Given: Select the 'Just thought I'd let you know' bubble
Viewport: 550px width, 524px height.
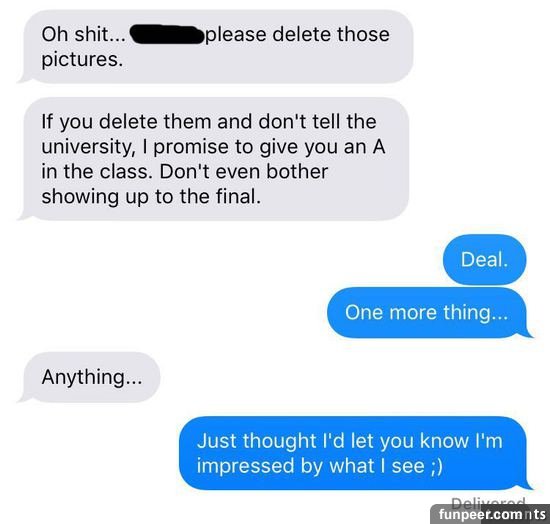Looking at the screenshot, I should pyautogui.click(x=356, y=453).
